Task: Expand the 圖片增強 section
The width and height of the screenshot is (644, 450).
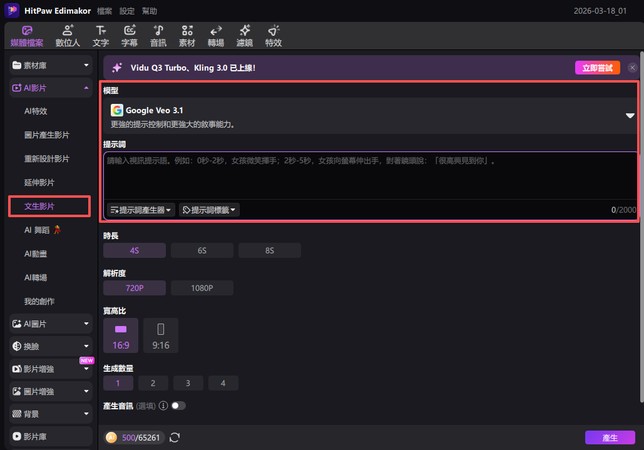Action: tap(51, 391)
